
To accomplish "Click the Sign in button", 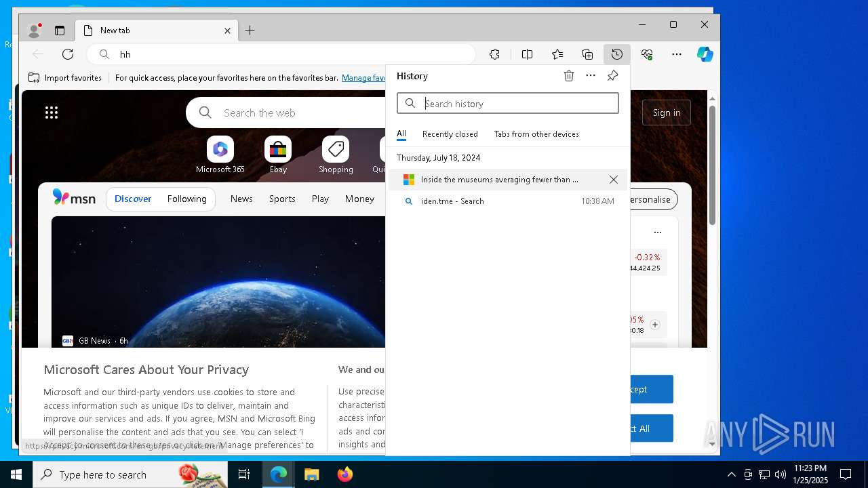I will (667, 113).
